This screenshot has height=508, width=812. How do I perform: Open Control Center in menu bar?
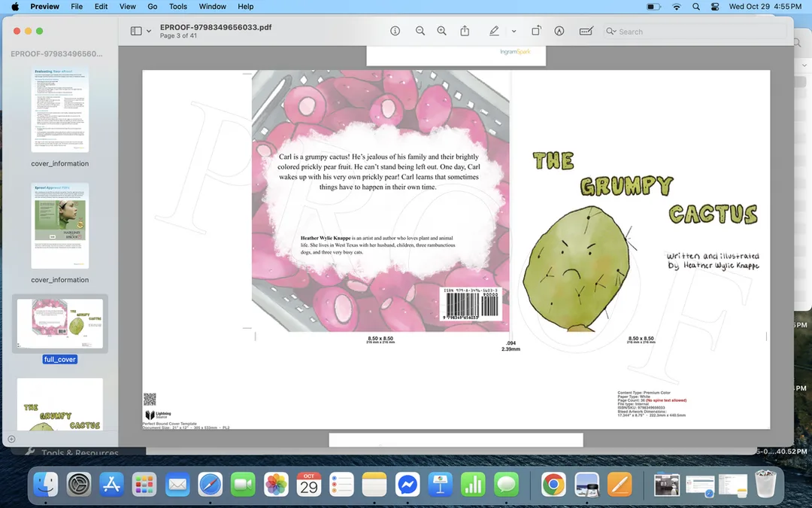715,6
